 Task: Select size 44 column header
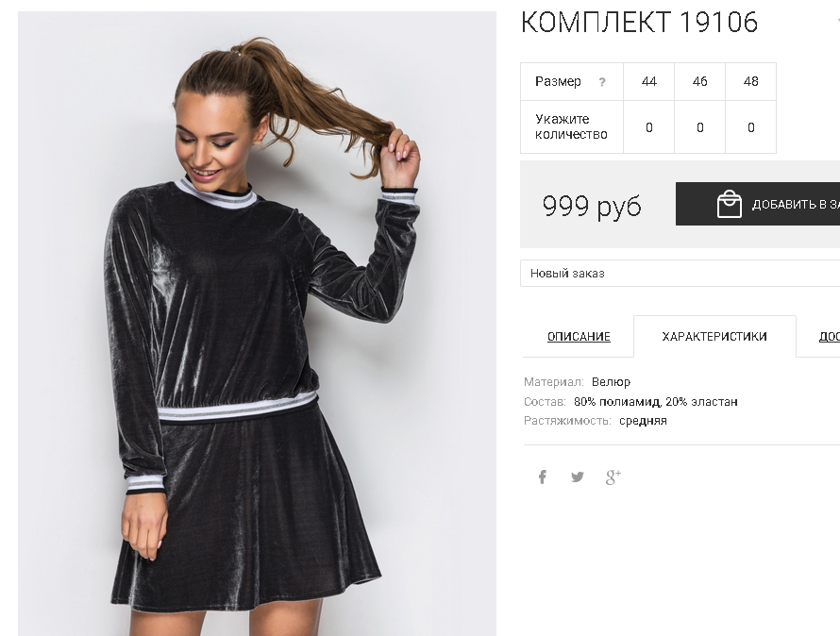(x=648, y=81)
